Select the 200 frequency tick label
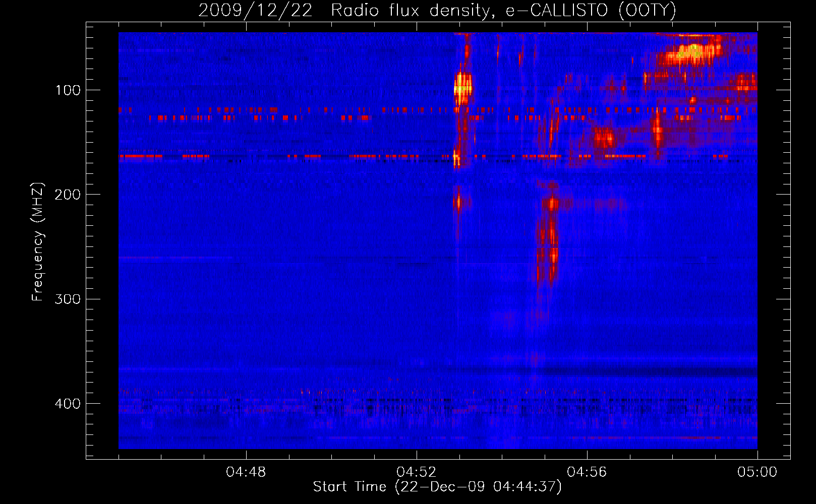 point(68,195)
